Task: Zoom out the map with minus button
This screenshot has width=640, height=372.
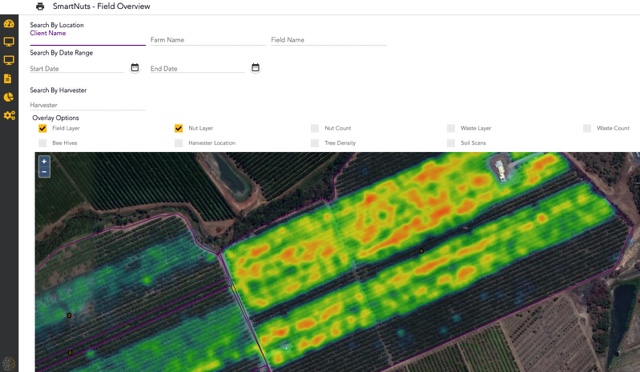Action: [44, 172]
